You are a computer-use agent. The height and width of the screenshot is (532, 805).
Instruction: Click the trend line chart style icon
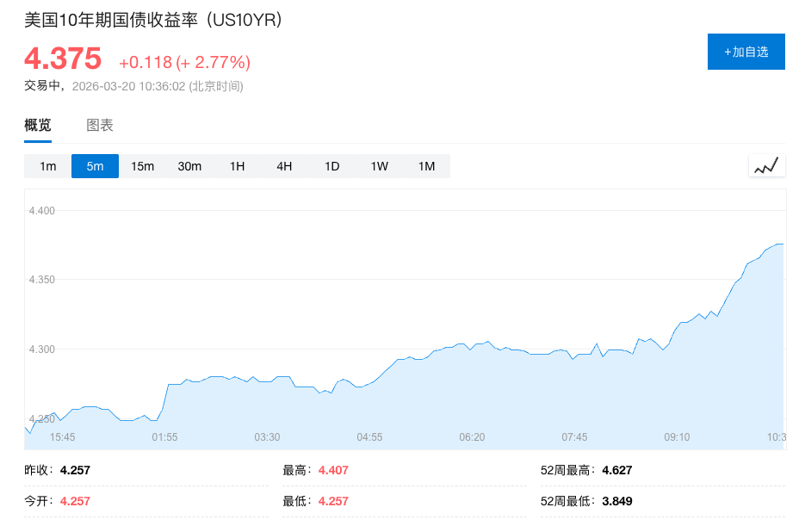[765, 165]
